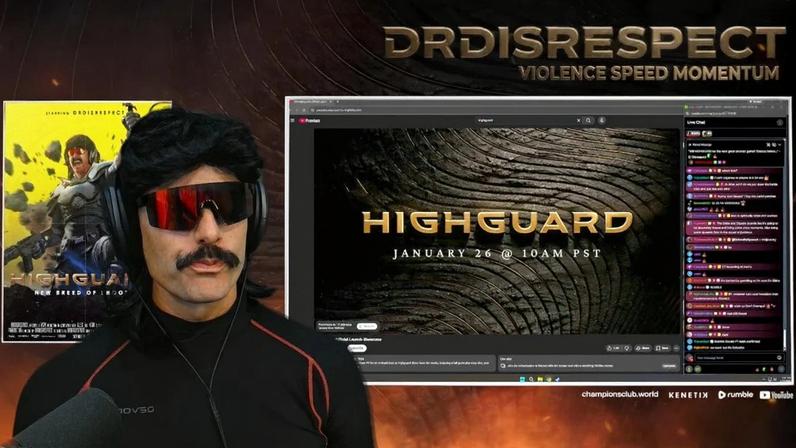Click the Subscribe button under the title

pos(357,348)
